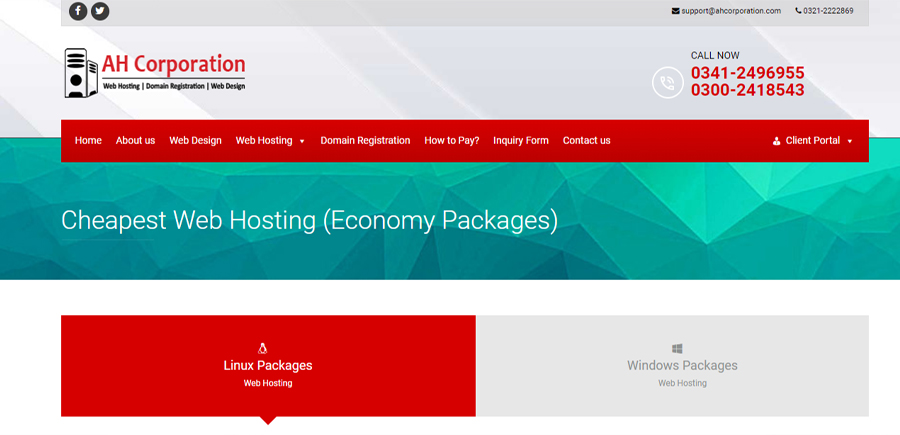Screen dimensions: 900x435
Task: Open the Web Hosting menu
Action: point(264,141)
